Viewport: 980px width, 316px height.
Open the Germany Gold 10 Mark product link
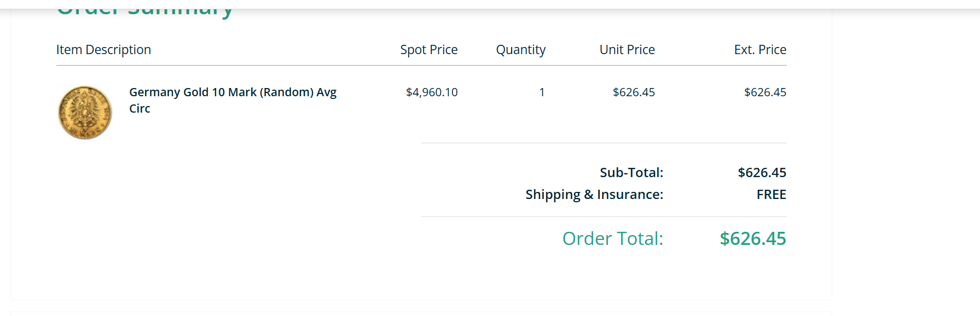coord(233,92)
